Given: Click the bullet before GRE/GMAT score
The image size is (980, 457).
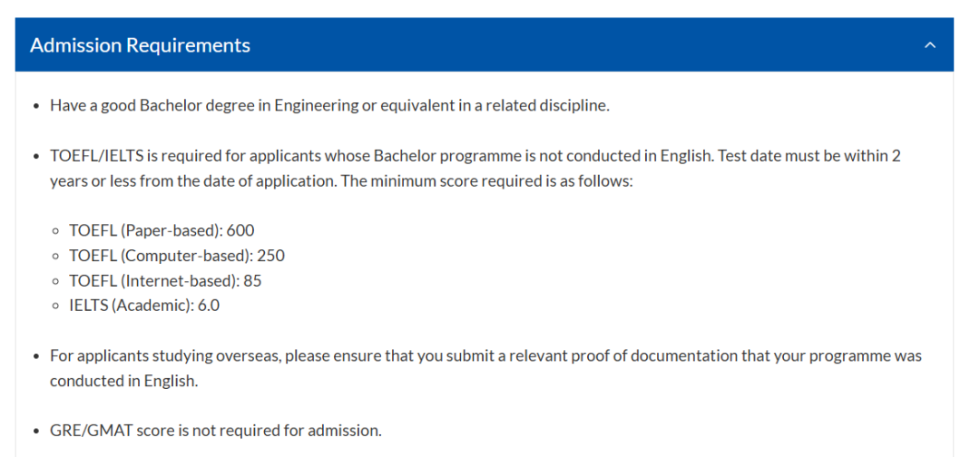Looking at the screenshot, I should (x=37, y=432).
